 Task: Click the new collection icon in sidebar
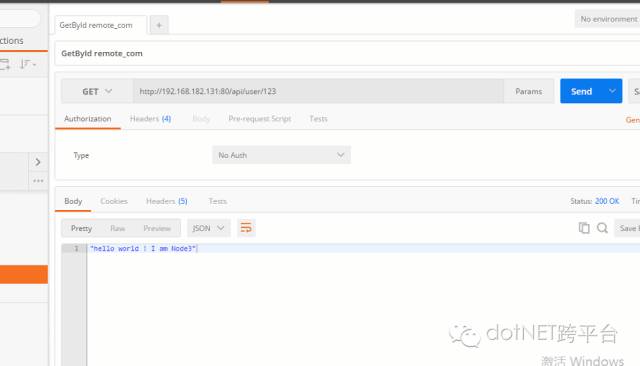tap(5, 64)
